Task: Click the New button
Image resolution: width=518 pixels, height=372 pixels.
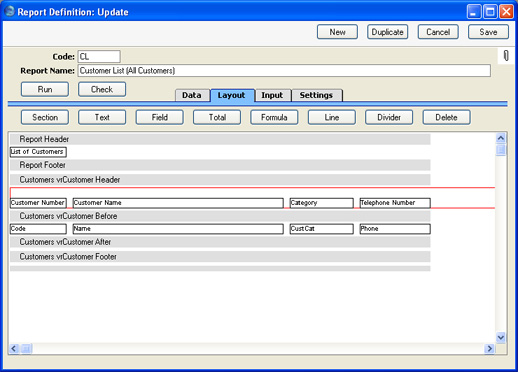Action: point(337,32)
